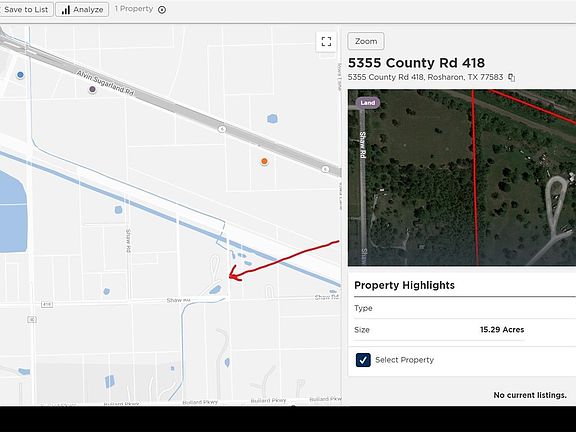Click the 5355 County Rd 418 heading
This screenshot has width=576, height=432.
point(417,63)
